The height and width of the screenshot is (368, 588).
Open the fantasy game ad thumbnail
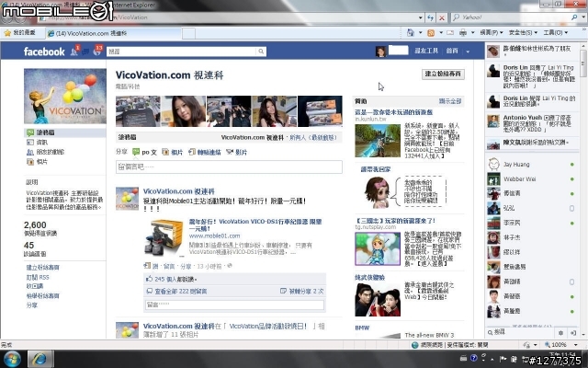[x=378, y=141]
